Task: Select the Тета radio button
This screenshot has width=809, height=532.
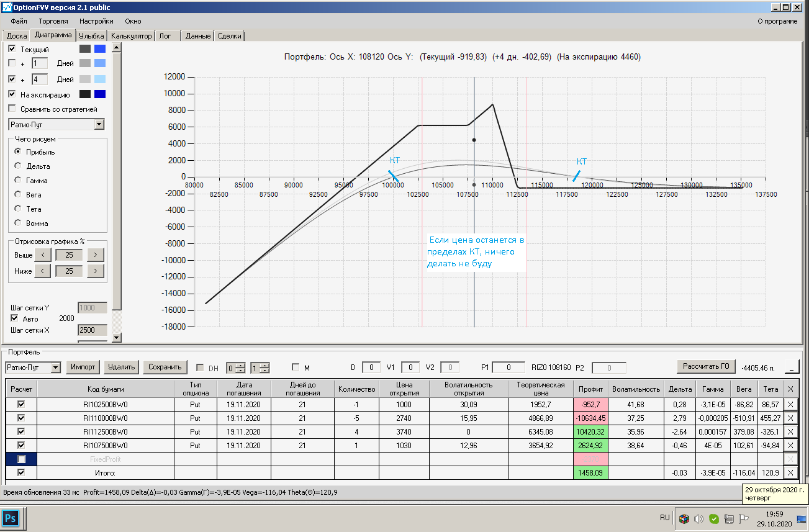Action: coord(18,209)
